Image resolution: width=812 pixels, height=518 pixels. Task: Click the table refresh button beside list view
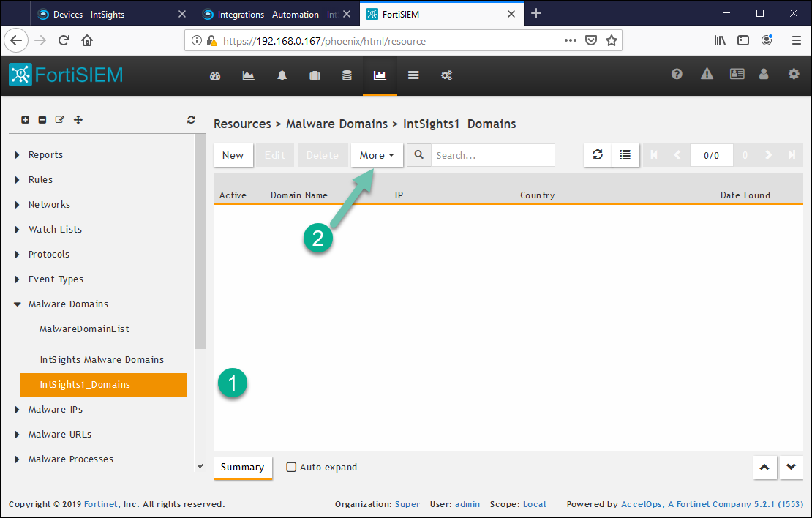tap(598, 155)
